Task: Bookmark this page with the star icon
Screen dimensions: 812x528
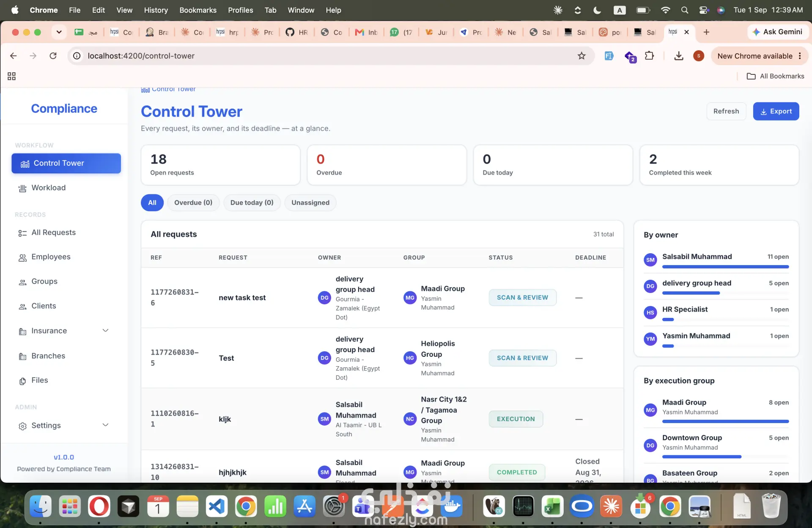Action: pyautogui.click(x=582, y=56)
